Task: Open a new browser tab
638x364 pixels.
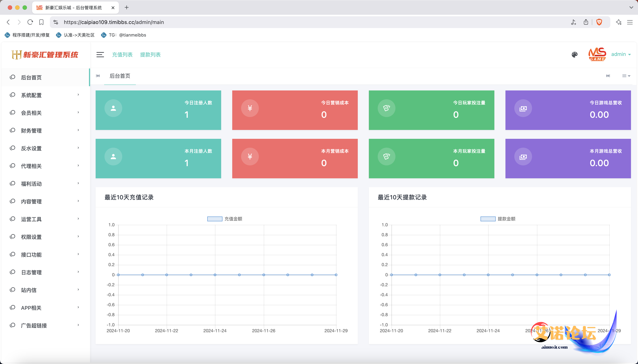Action: tap(127, 8)
